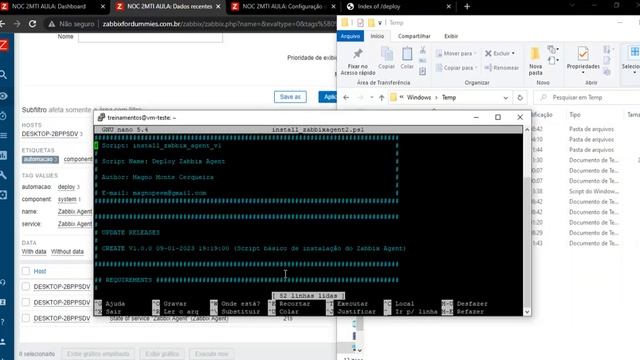This screenshot has height=360, width=640.
Task: Click the Save as button
Action: point(290,97)
